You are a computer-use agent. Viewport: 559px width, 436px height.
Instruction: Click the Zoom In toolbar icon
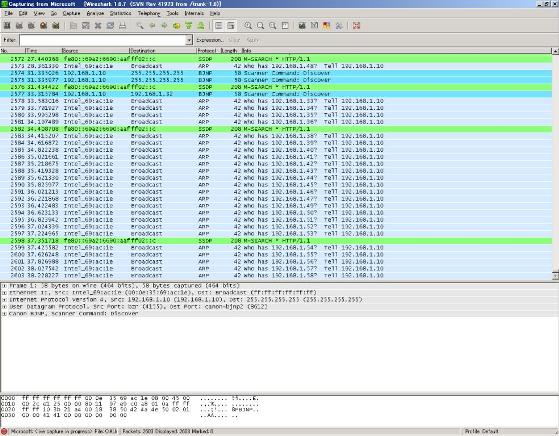click(x=248, y=26)
